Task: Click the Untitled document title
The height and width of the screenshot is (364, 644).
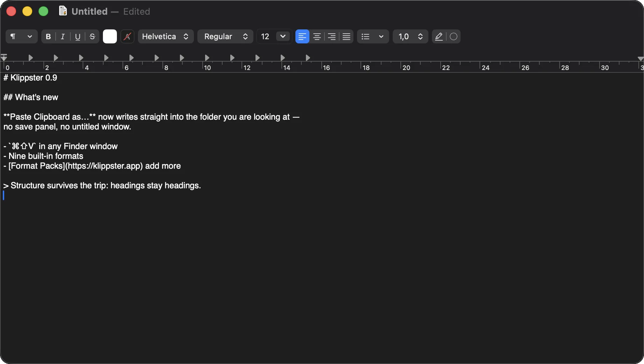Action: (90, 12)
